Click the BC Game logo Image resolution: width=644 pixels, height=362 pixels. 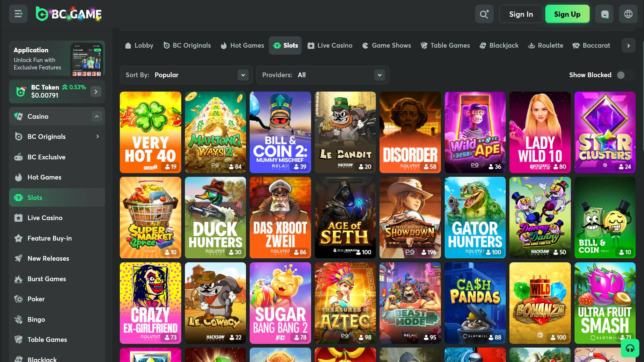point(69,14)
